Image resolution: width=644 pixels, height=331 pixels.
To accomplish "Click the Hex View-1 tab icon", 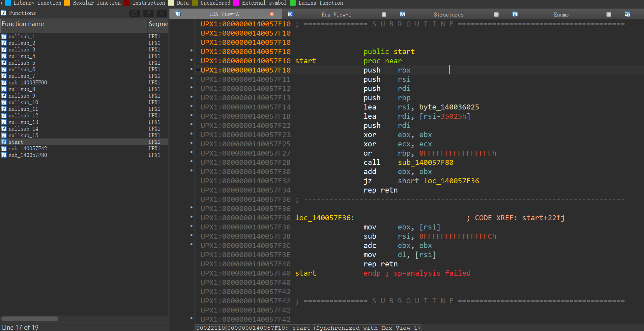I will (290, 14).
